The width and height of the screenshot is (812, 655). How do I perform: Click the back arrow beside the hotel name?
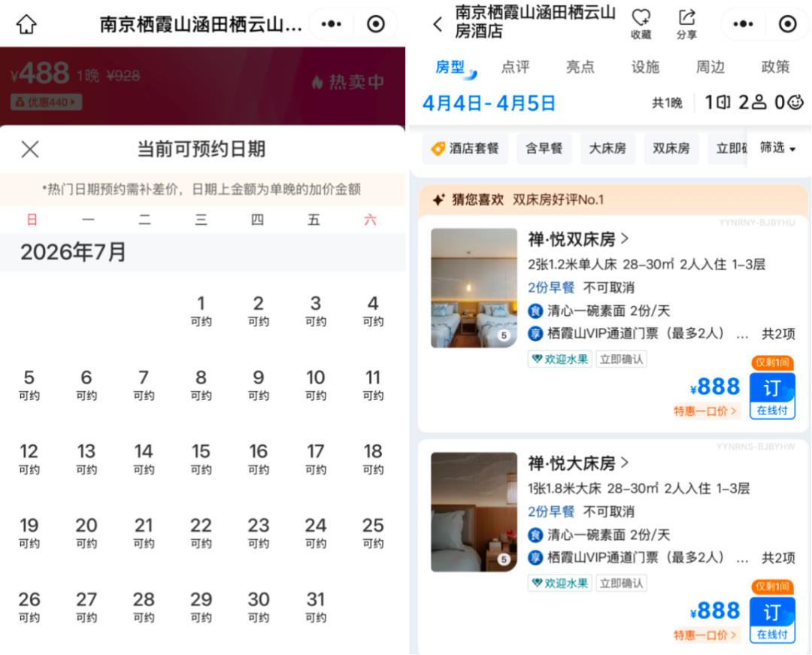(437, 23)
